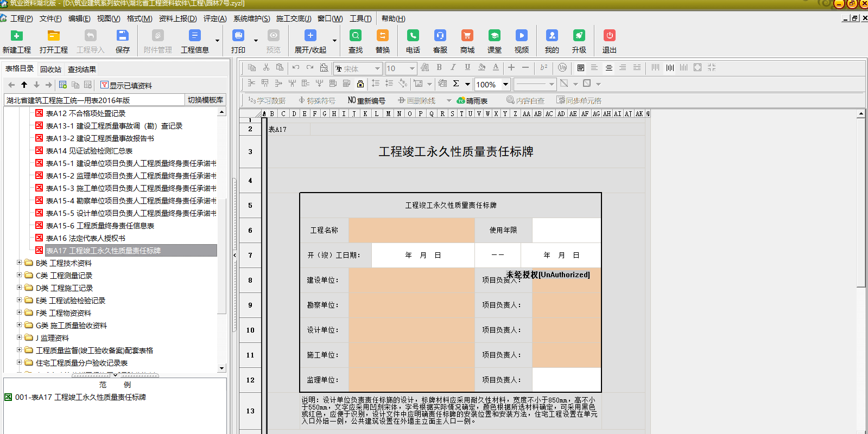The image size is (868, 434).
Task: Click the NO 重新编号 button
Action: [366, 101]
